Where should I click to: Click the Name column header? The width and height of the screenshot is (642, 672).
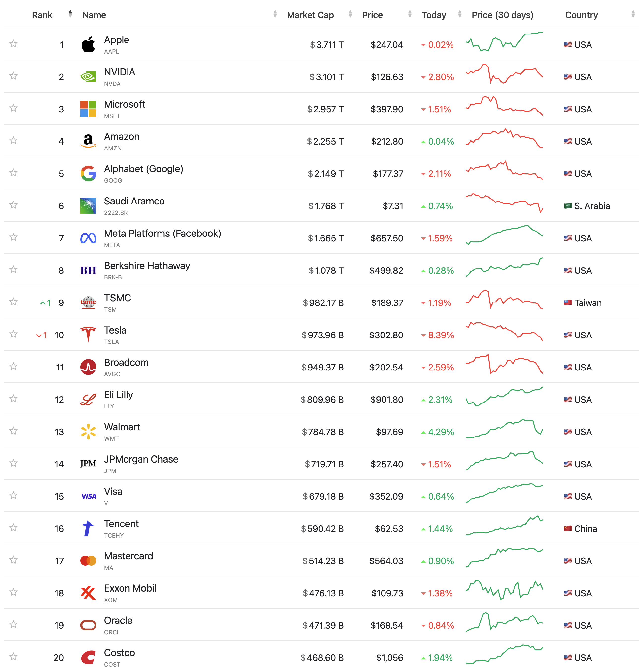coord(94,15)
